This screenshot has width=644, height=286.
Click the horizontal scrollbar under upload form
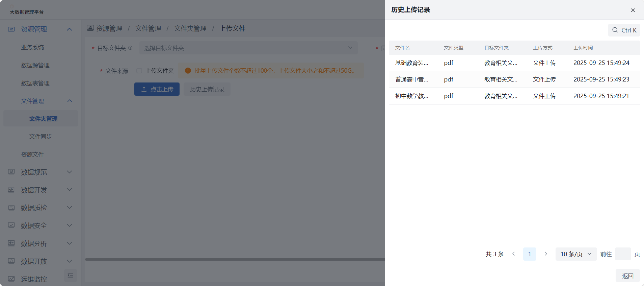click(235, 260)
